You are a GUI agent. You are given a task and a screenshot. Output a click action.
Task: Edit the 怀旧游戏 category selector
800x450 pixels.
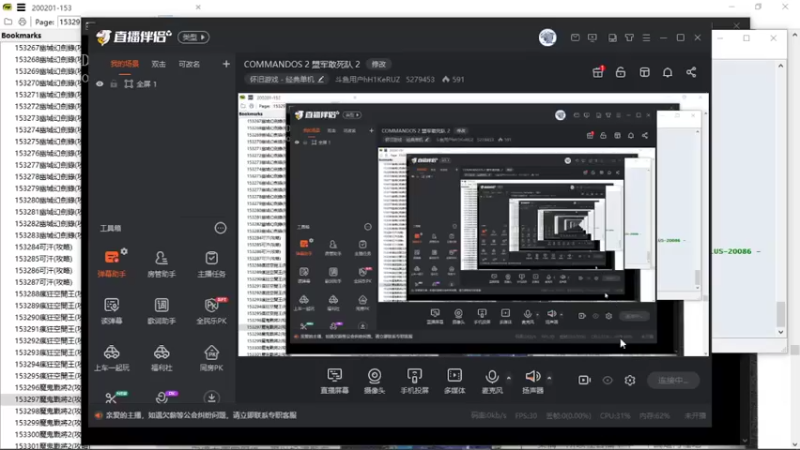pyautogui.click(x=286, y=79)
